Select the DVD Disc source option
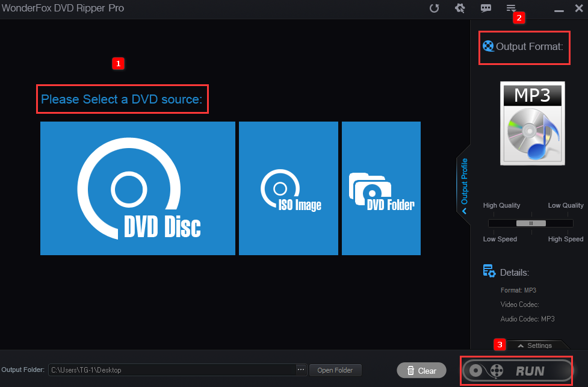The width and height of the screenshot is (588, 387). coord(138,188)
